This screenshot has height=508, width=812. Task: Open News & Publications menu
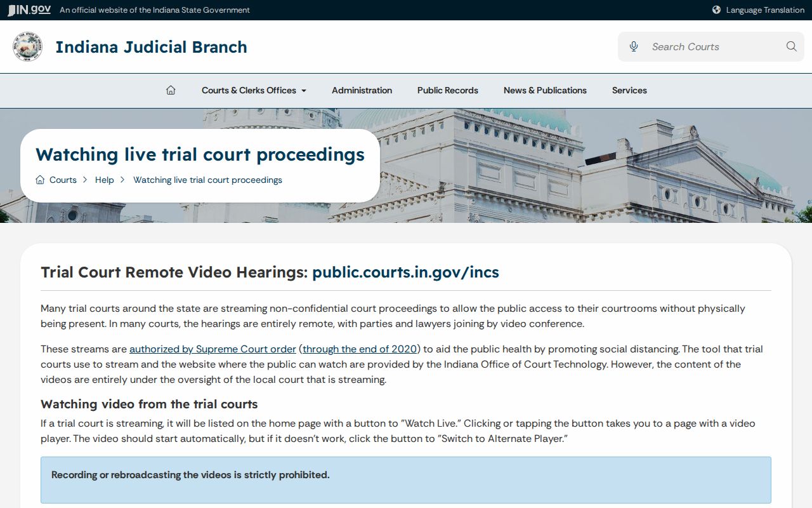point(545,90)
